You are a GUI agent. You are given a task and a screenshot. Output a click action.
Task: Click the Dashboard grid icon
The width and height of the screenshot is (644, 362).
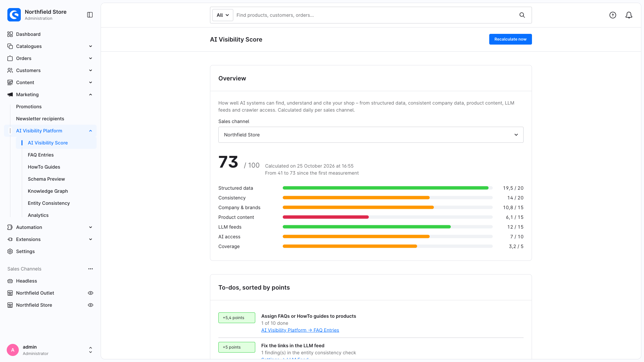[10, 34]
